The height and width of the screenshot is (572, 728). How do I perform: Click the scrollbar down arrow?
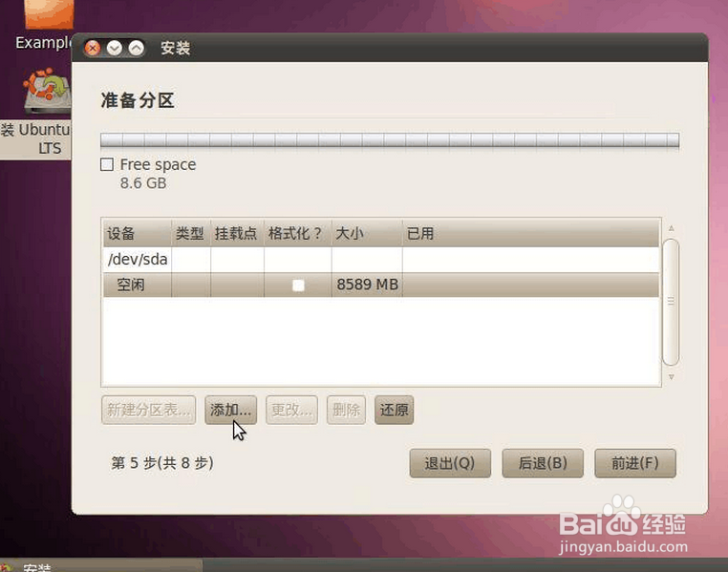pyautogui.click(x=671, y=377)
